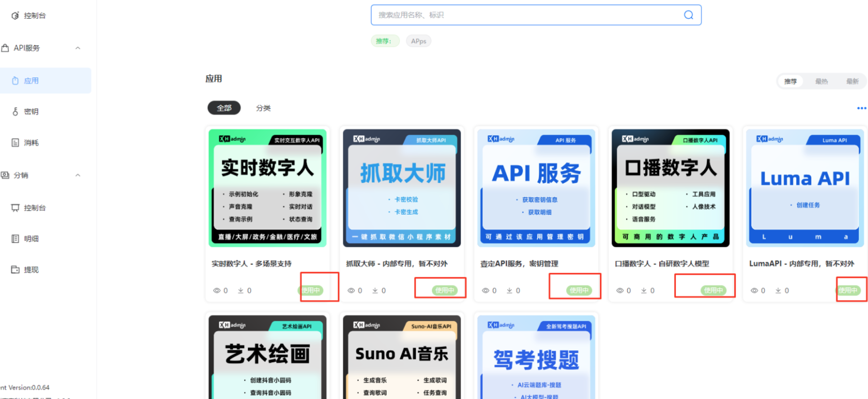
Task: Open 消耗 consumption page in sidebar
Action: point(31,142)
